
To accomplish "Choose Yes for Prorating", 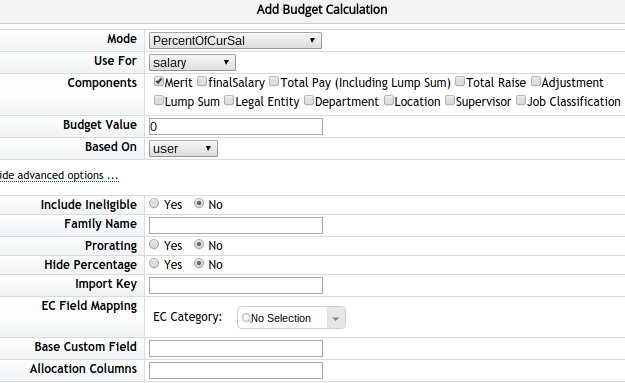I will pos(154,244).
